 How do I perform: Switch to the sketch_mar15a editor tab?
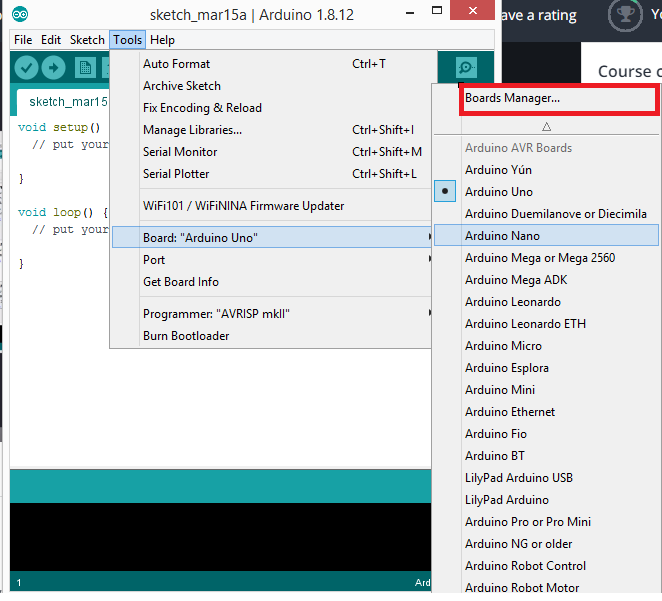[x=63, y=102]
